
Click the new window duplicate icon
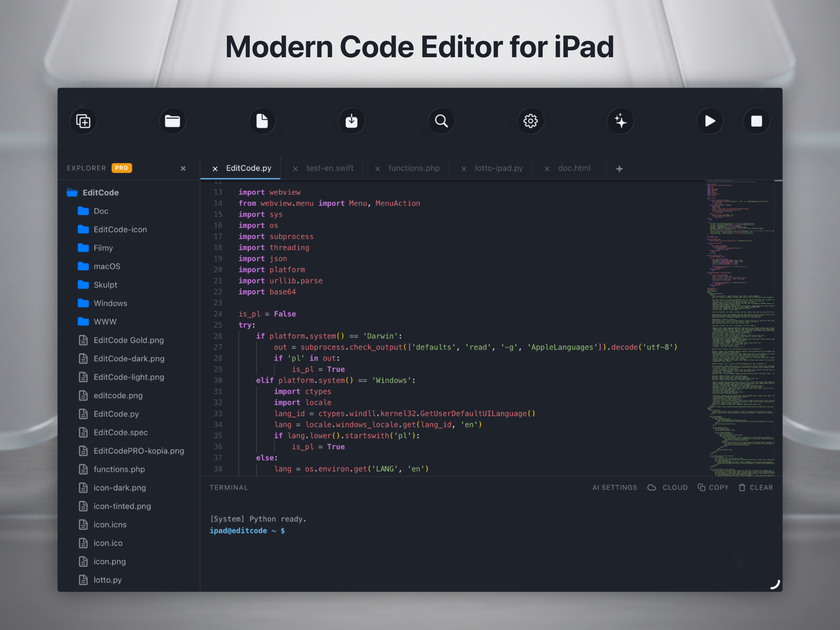[83, 121]
